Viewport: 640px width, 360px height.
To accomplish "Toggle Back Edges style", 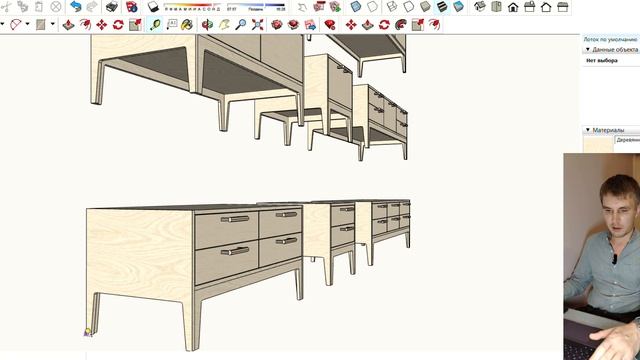I will click(x=372, y=7).
